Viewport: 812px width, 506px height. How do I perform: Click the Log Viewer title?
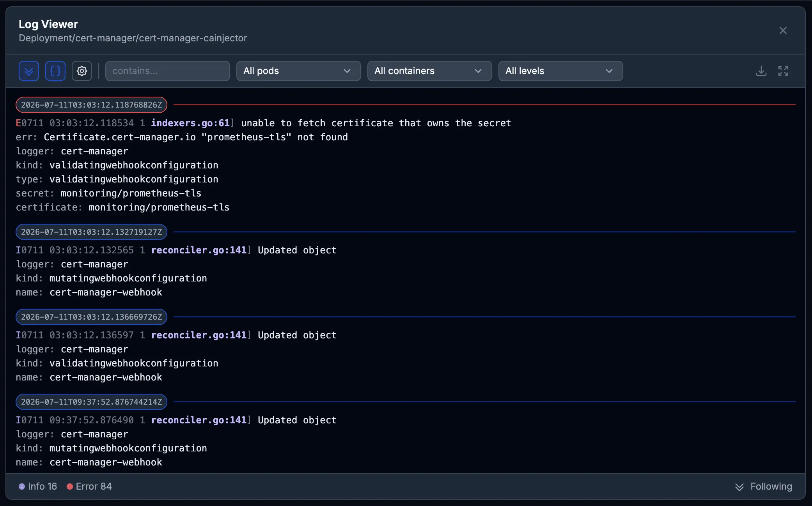click(x=48, y=24)
